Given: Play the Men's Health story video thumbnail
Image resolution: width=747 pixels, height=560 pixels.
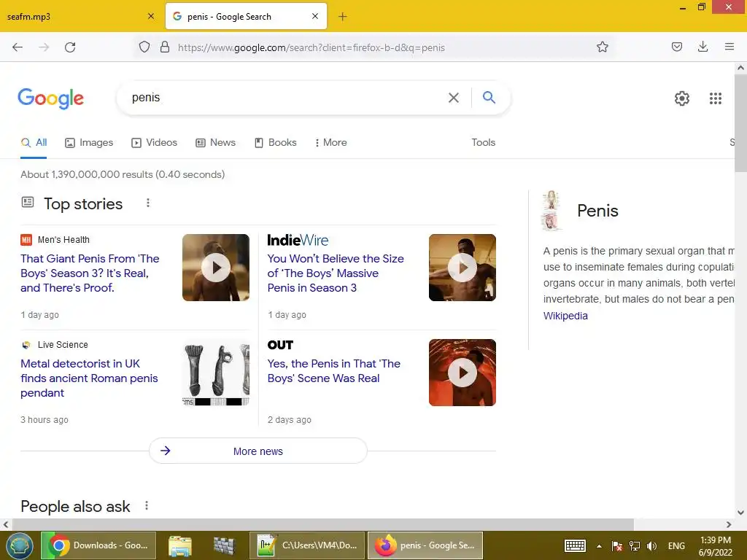Looking at the screenshot, I should [216, 268].
